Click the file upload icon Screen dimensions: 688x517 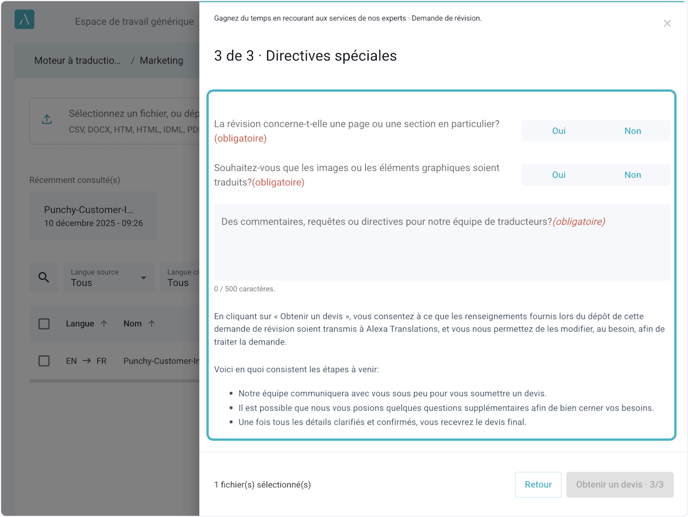point(47,120)
